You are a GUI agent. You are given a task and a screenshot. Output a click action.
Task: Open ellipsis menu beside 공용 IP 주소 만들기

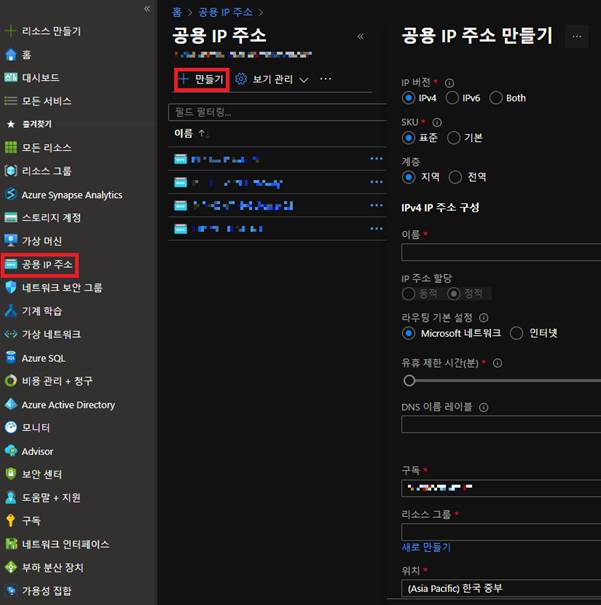pos(577,37)
